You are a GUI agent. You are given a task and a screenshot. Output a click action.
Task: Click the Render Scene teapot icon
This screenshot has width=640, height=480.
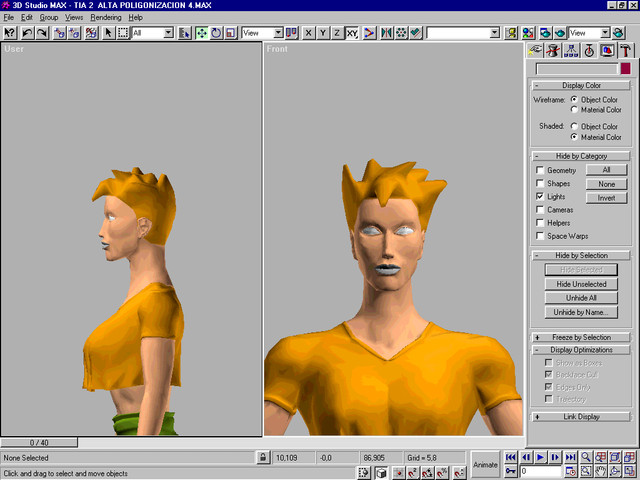click(x=545, y=33)
